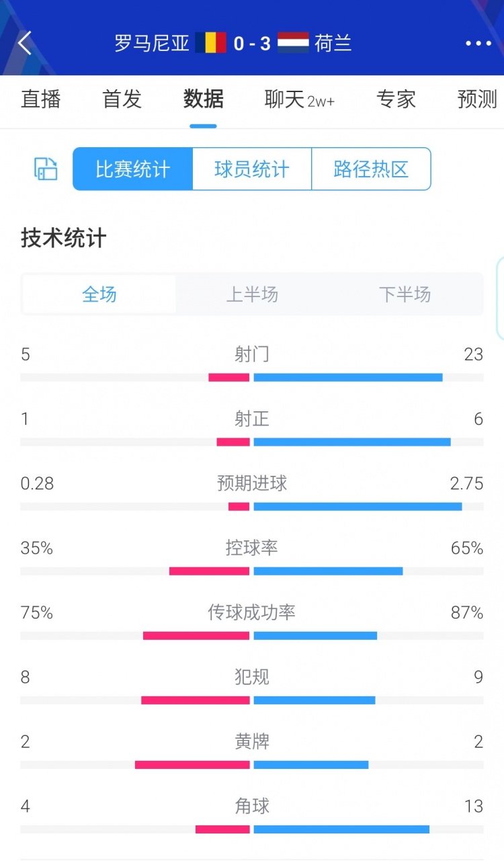Tap the 射门 shots comparison bar
Screen dimensions: 504x861
pyautogui.click(x=252, y=377)
